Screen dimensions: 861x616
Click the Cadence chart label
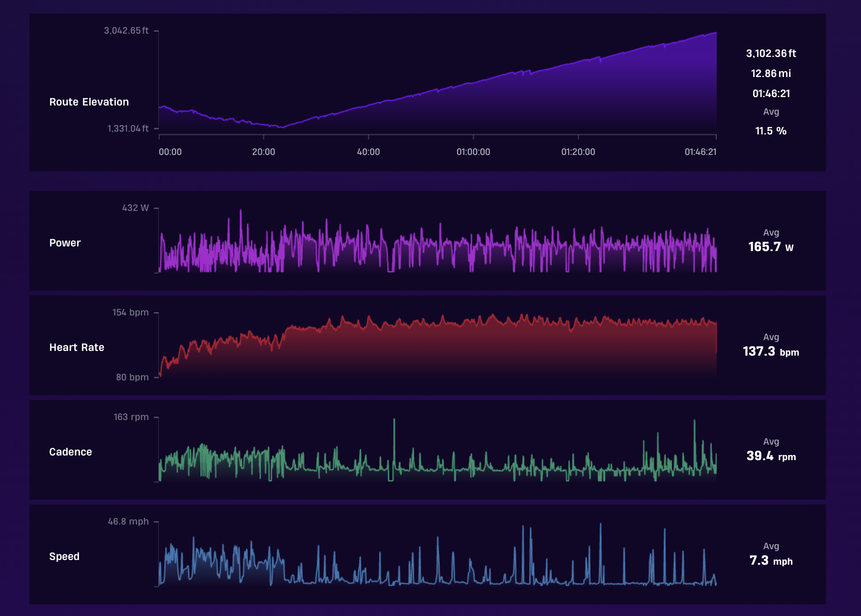(71, 452)
